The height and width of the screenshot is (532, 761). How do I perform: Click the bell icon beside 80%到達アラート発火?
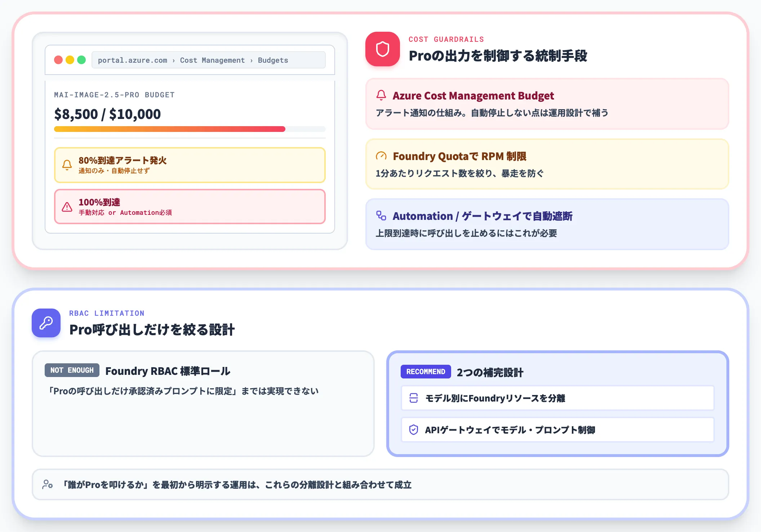[67, 165]
